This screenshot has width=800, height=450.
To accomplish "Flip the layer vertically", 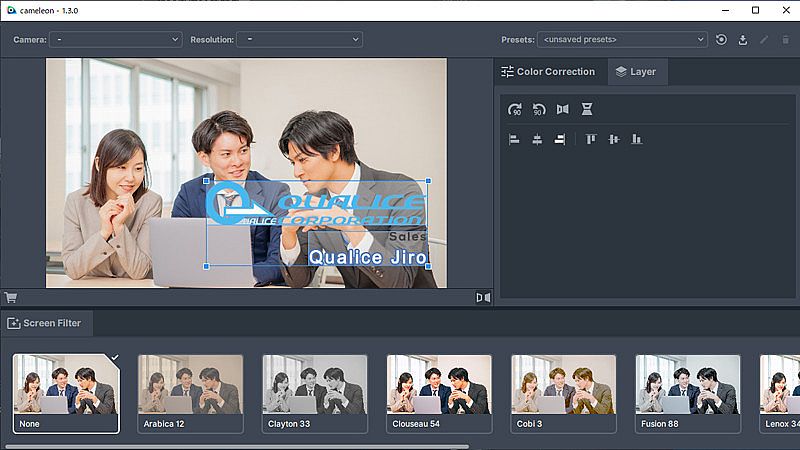I will pyautogui.click(x=587, y=109).
